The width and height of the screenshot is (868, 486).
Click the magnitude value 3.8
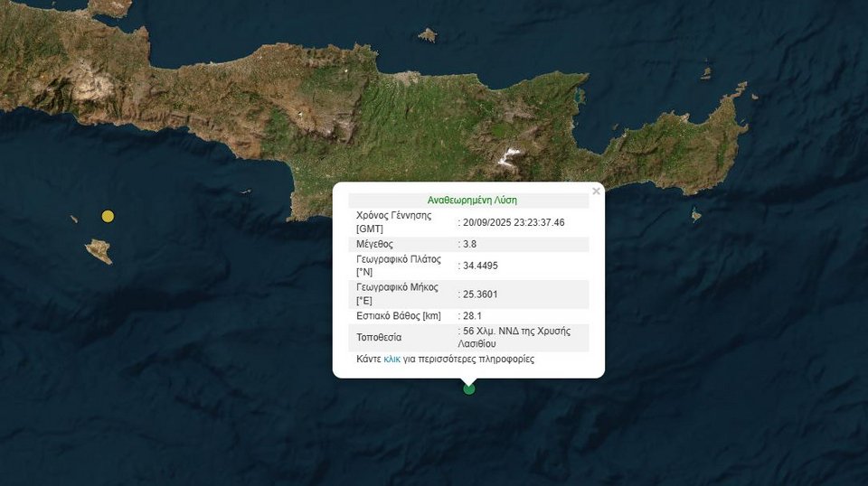[470, 244]
